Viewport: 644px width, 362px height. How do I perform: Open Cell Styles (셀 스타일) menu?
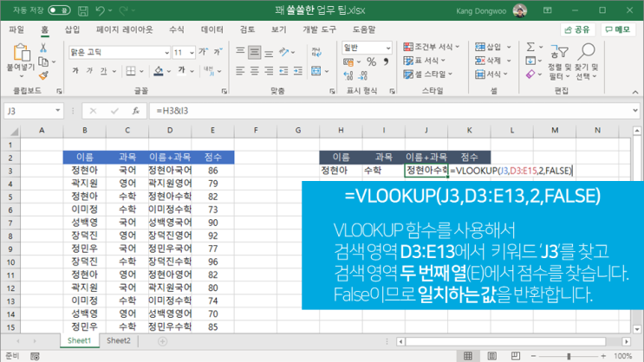pyautogui.click(x=428, y=74)
